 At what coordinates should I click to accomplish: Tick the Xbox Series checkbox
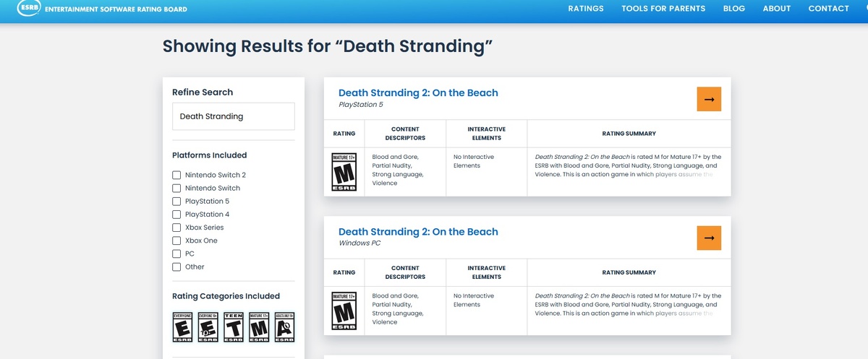click(x=176, y=227)
